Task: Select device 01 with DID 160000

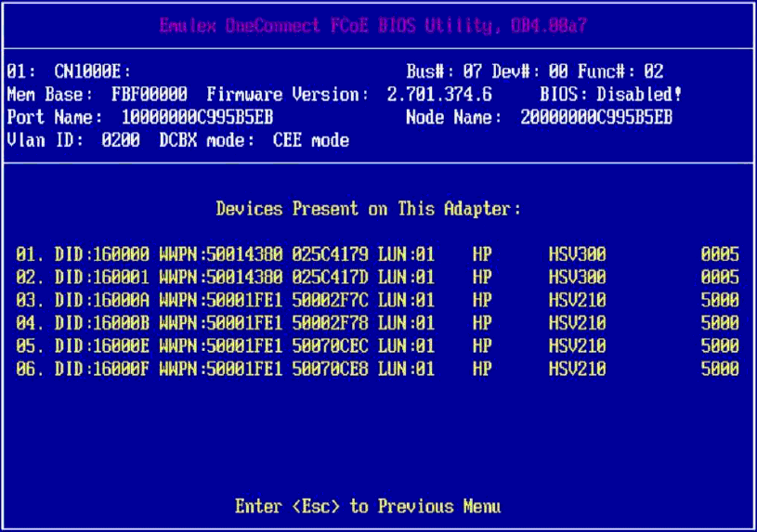Action: [x=377, y=254]
